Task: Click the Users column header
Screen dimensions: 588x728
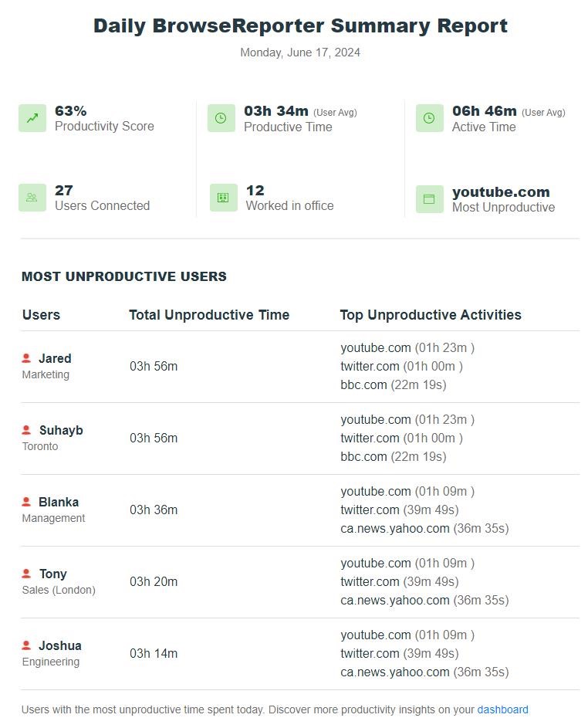Action: (x=42, y=315)
